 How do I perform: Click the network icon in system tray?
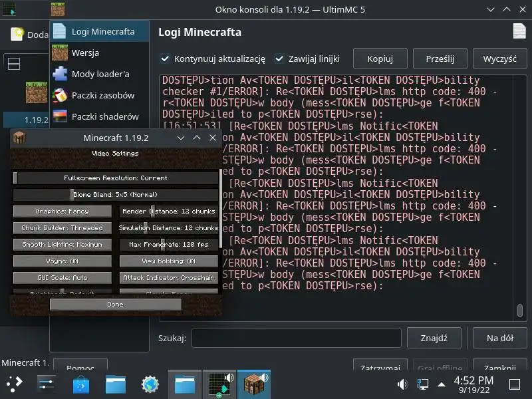coord(423,384)
